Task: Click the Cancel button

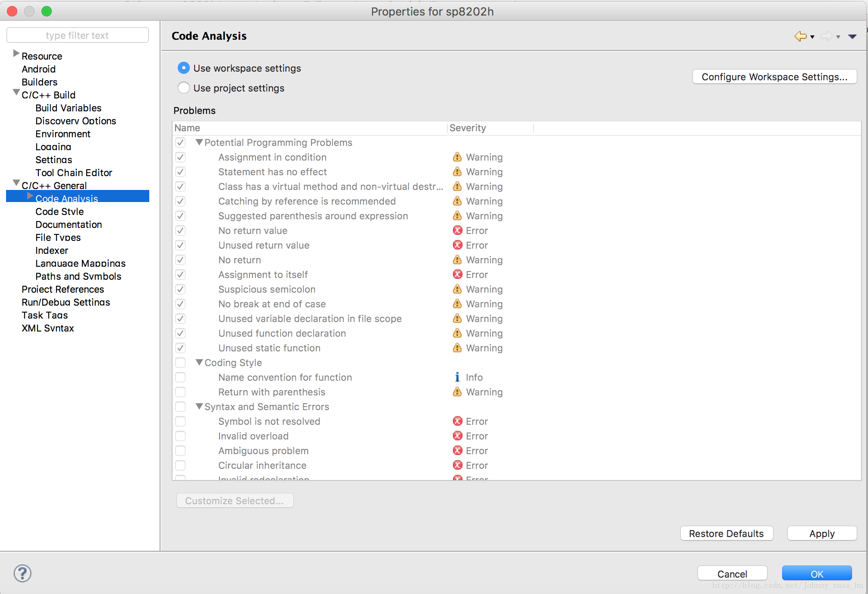Action: (732, 574)
